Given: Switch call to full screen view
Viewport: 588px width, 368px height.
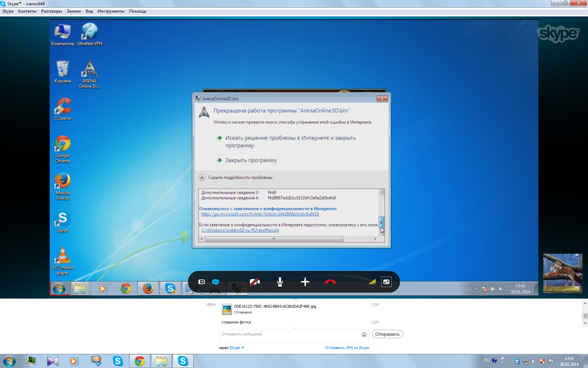Looking at the screenshot, I should [x=386, y=282].
